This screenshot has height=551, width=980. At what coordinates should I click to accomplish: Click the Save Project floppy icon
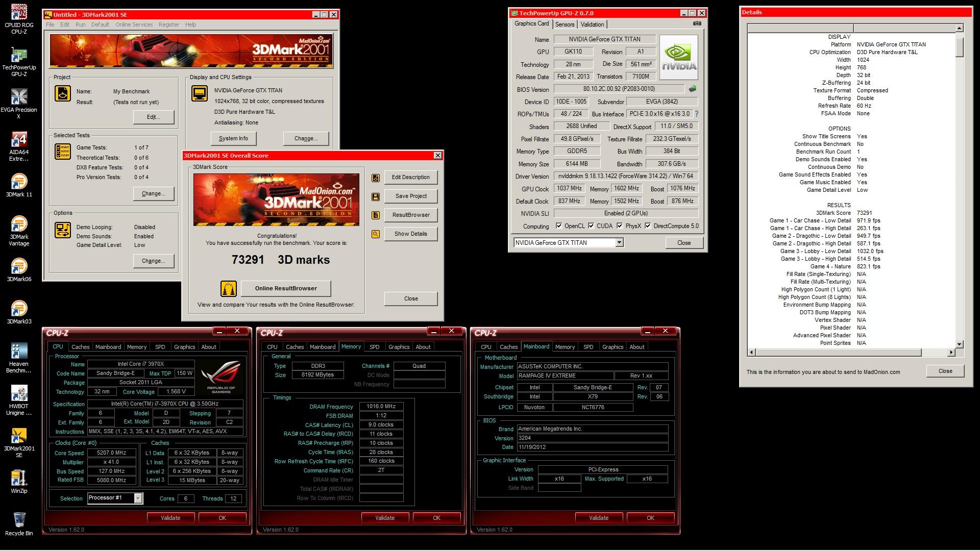point(376,196)
